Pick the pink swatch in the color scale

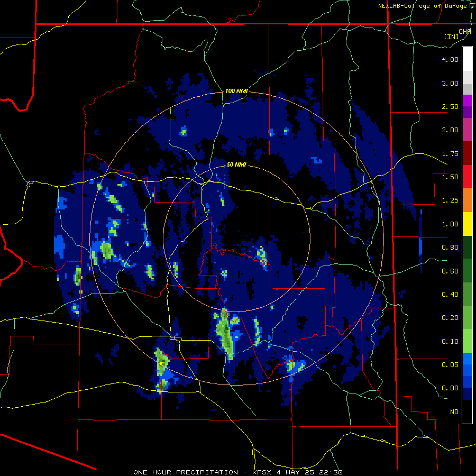[x=467, y=130]
